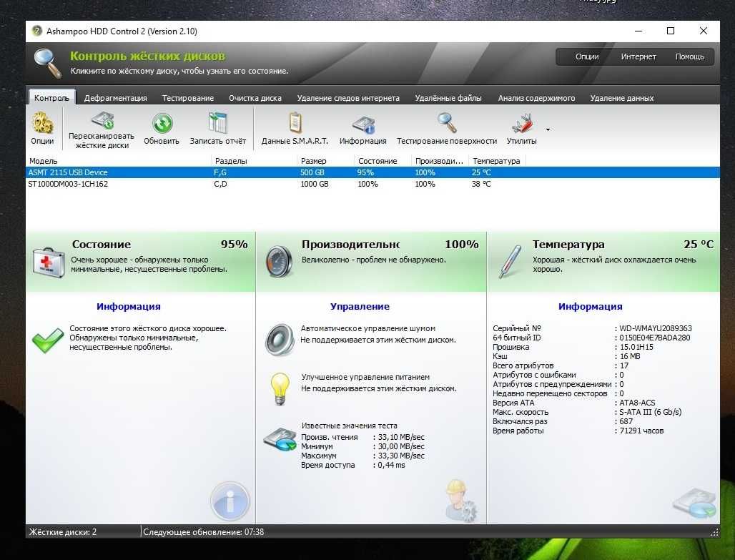The image size is (735, 560).
Task: Click the performance gauge icon
Action: click(x=280, y=261)
